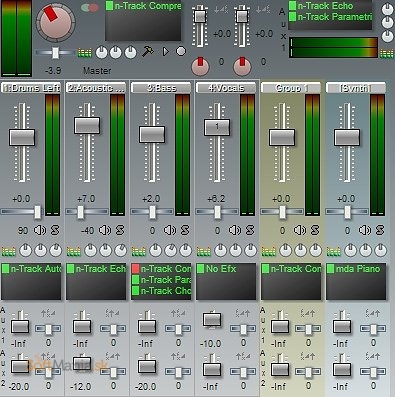
Task: Bypass the n-Track Parametric effect on Aux 1
Action: point(292,16)
